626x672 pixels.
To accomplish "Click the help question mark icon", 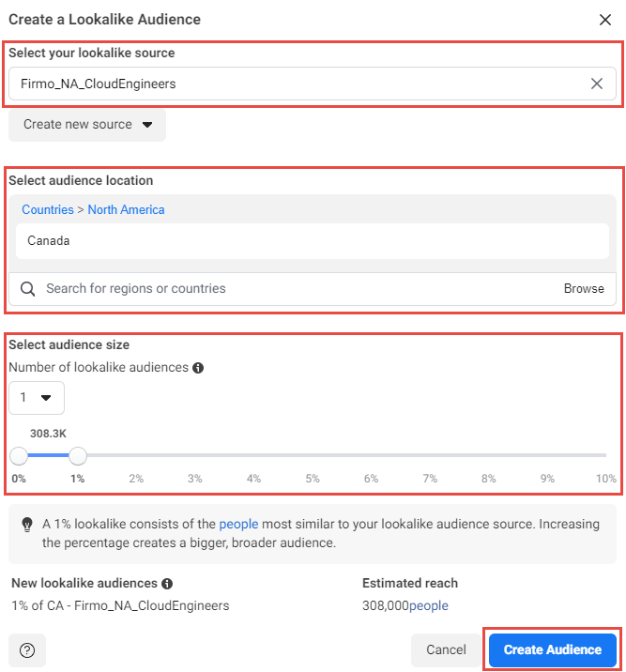I will tap(27, 649).
